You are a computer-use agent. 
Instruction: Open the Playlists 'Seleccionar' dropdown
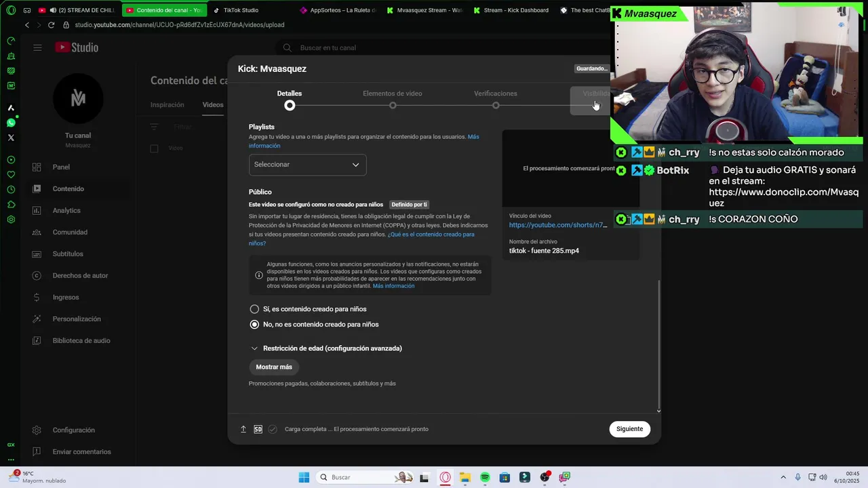click(307, 165)
